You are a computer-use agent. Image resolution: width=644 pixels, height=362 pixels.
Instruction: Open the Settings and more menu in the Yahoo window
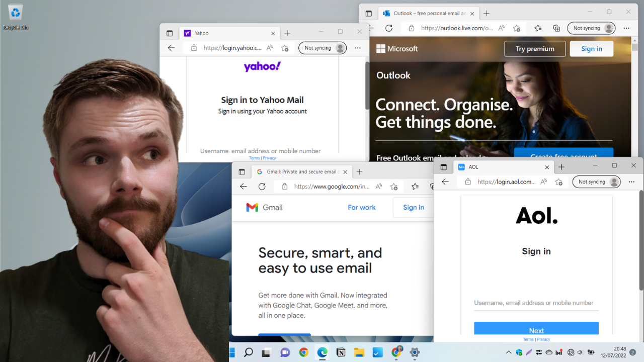357,48
